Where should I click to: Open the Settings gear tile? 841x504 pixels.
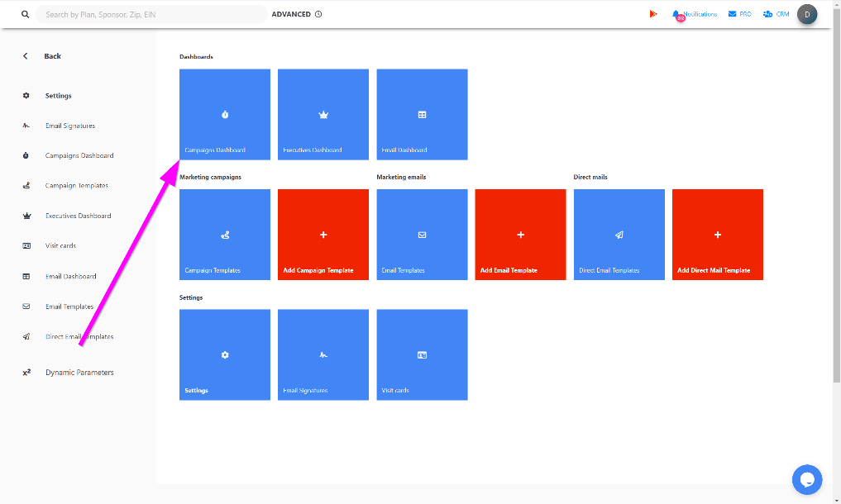tap(225, 354)
